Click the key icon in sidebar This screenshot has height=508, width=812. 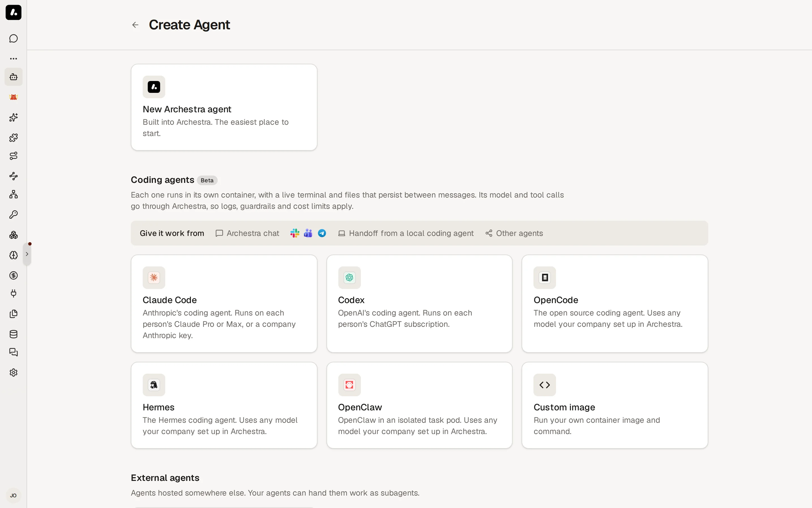click(14, 215)
